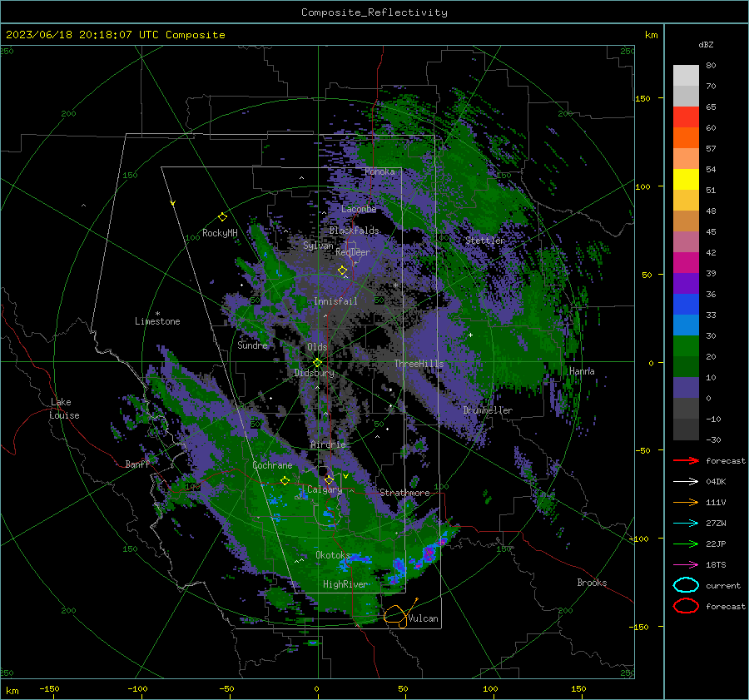
Task: Click the HighRiver label
Action: click(x=345, y=584)
